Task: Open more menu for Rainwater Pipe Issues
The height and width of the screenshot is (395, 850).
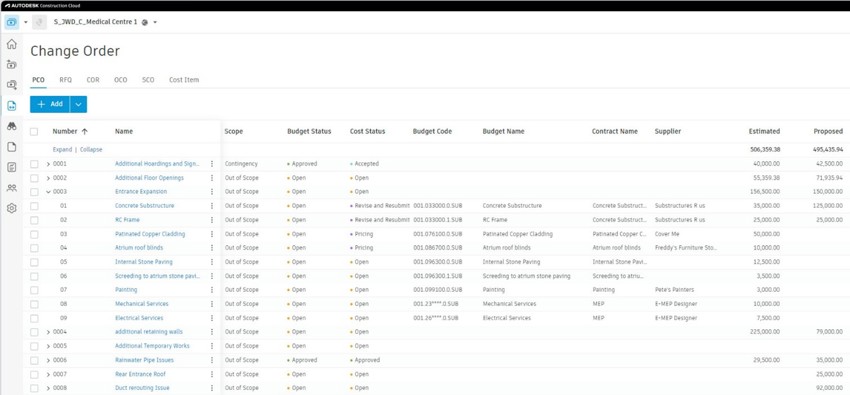Action: pyautogui.click(x=212, y=360)
